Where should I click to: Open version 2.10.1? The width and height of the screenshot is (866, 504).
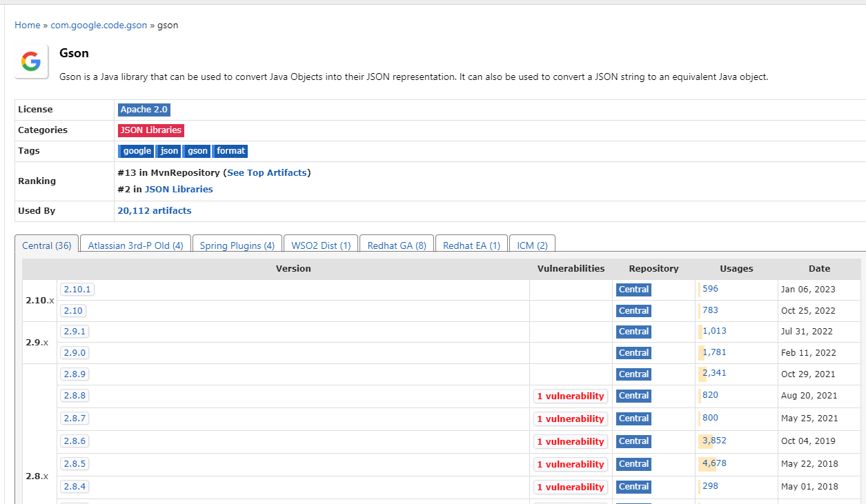pyautogui.click(x=77, y=290)
